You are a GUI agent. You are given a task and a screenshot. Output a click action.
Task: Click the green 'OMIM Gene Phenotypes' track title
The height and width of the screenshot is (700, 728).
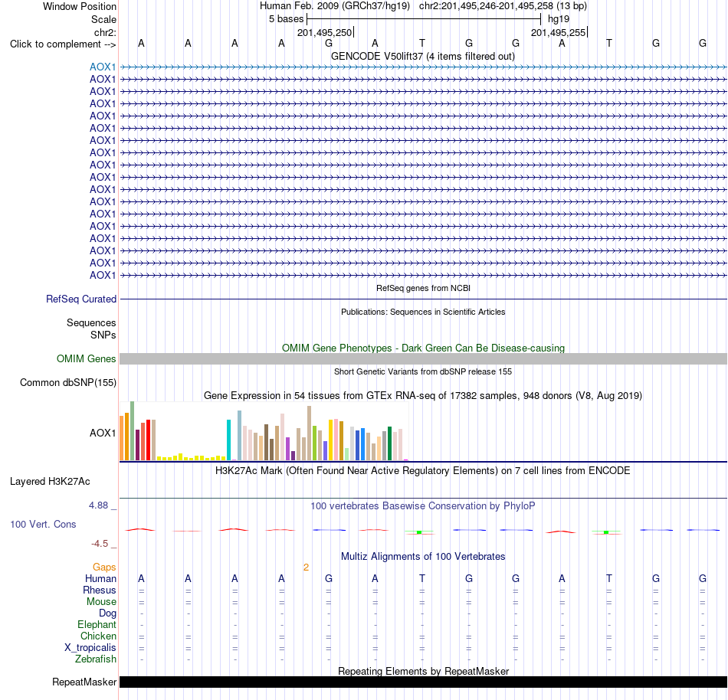point(423,348)
